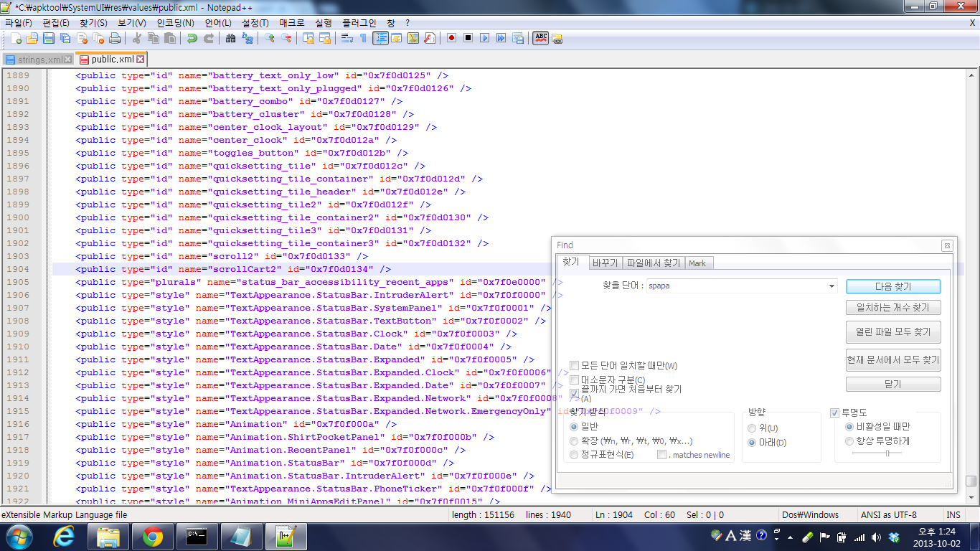Click the Undo toolbar icon
Screen dimensions: 980x551
tap(192, 38)
